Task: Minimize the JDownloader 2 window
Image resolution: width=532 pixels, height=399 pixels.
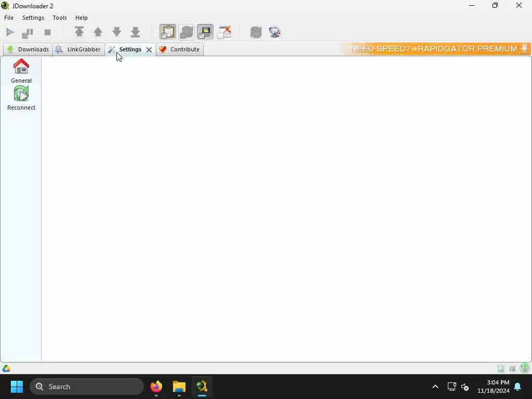Action: click(472, 5)
